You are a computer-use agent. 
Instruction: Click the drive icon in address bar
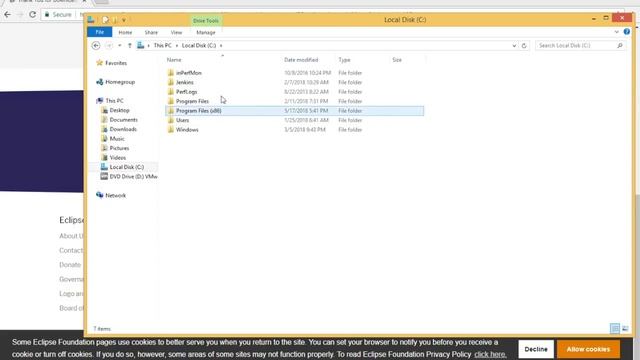coord(140,45)
